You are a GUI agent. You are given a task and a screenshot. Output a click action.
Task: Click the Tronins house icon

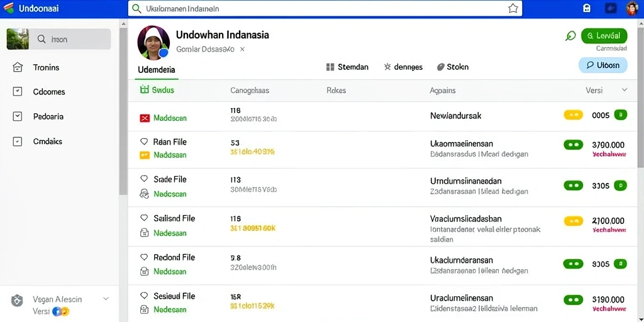(17, 67)
